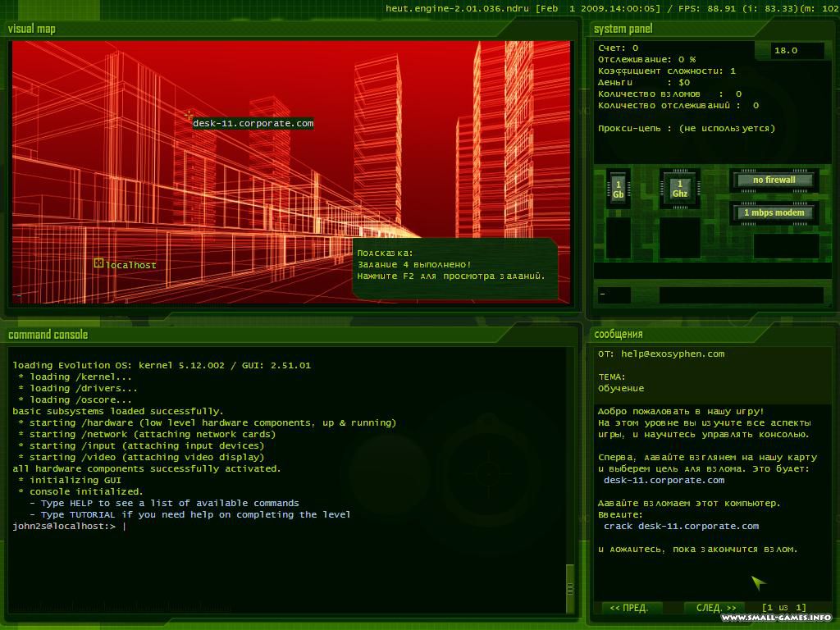This screenshot has height=630, width=840.
Task: Click the crack desk-11.corporate.com command text
Action: click(682, 526)
